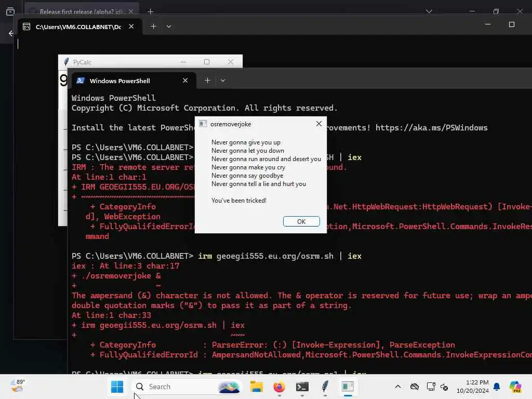Viewport: 532px width, 399px height.
Task: Click the https://aka.ms/PSWindows link
Action: pyautogui.click(x=431, y=128)
